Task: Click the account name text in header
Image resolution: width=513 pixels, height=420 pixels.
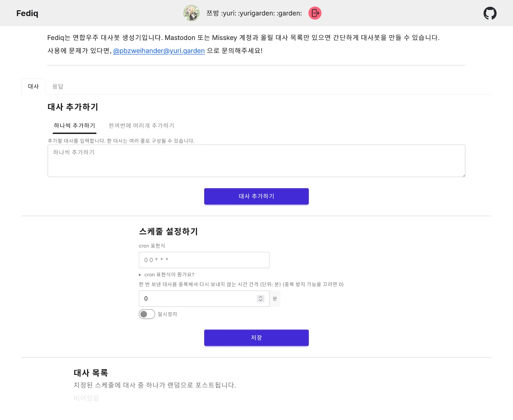Action: pos(254,13)
